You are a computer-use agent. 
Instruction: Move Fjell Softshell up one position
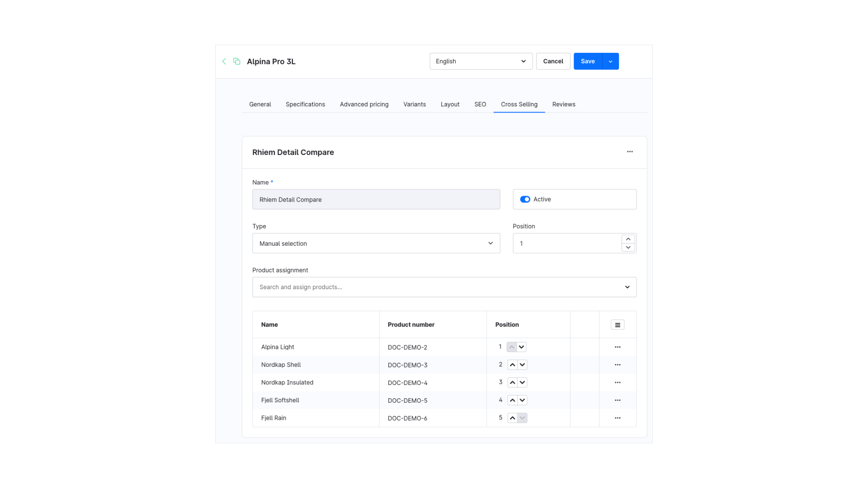[x=512, y=400]
